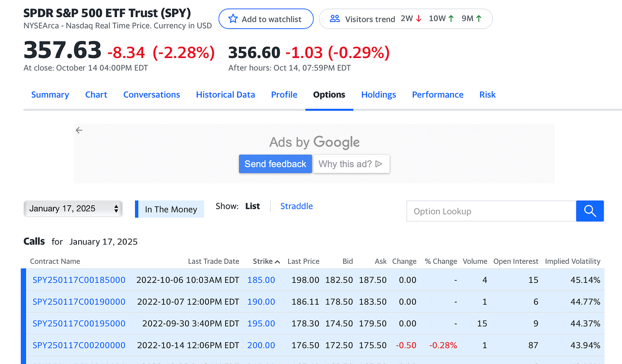Click the 200.00 strike link
The height and width of the screenshot is (364, 622).
tap(261, 345)
